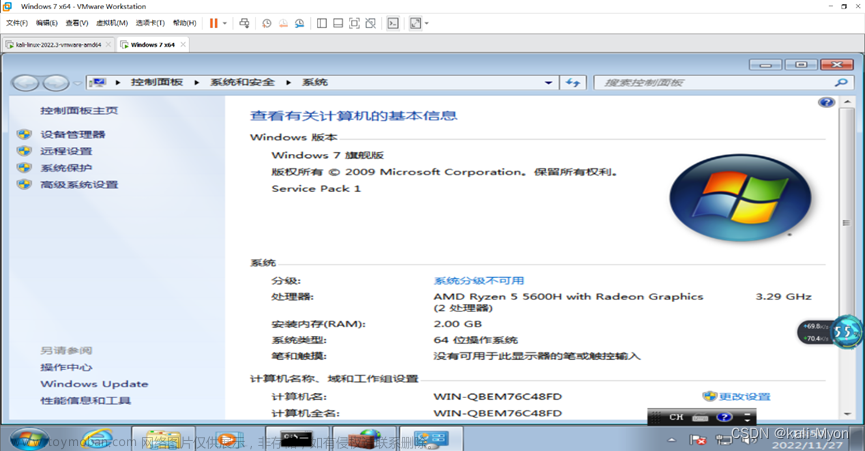This screenshot has height=451, width=865.
Task: Click the scroll down arrow of System window
Action: tap(847, 414)
